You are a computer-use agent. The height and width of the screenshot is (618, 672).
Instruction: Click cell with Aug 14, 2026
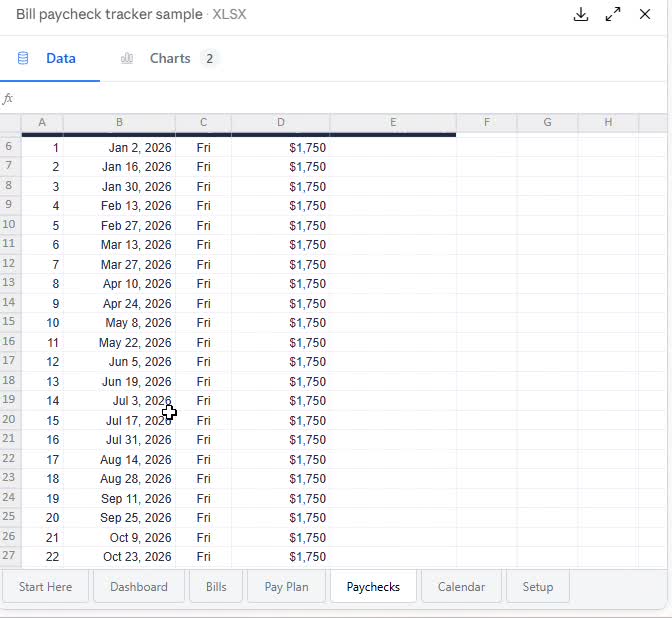[119, 460]
